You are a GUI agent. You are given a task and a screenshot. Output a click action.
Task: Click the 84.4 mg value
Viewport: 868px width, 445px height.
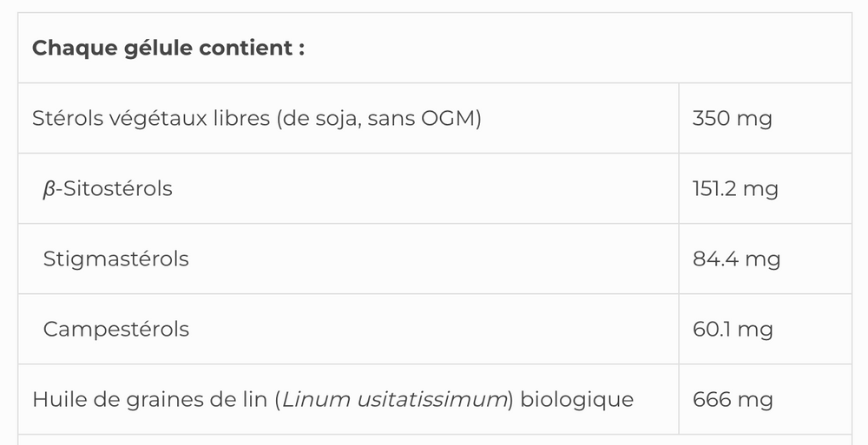[x=736, y=258]
